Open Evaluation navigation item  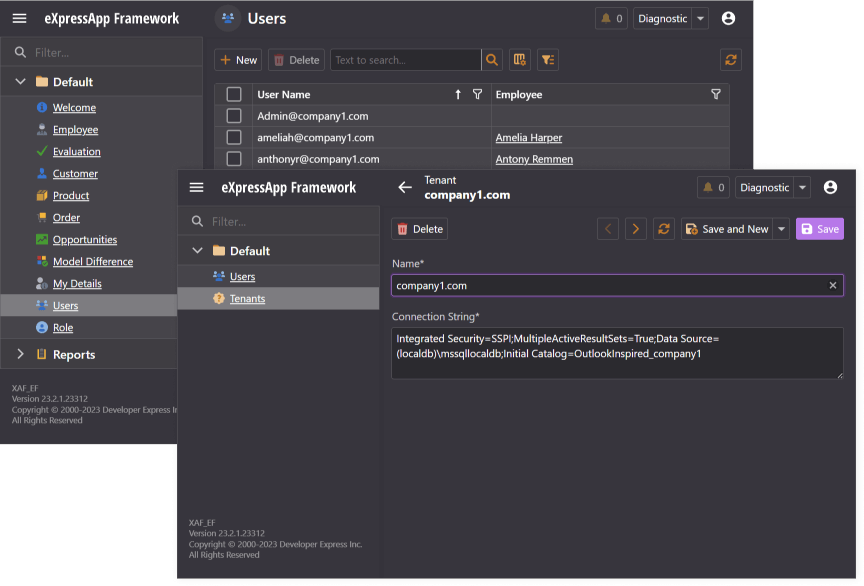click(77, 152)
